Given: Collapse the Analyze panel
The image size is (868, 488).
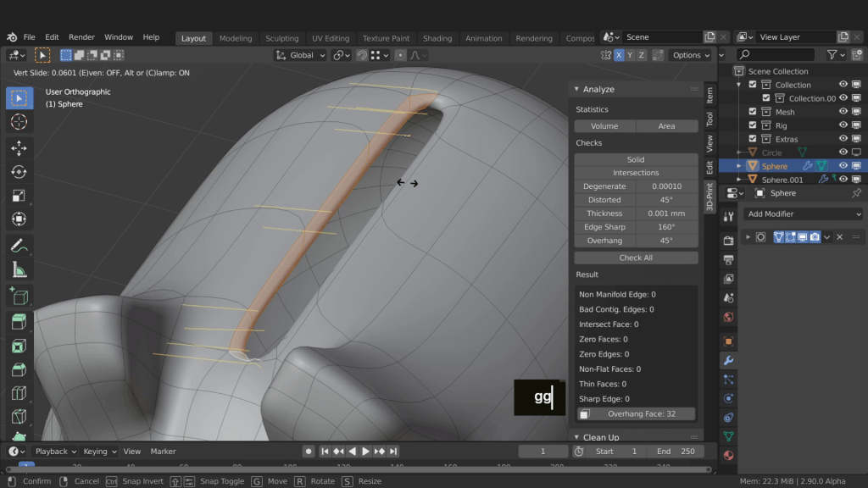Looking at the screenshot, I should click(x=598, y=89).
